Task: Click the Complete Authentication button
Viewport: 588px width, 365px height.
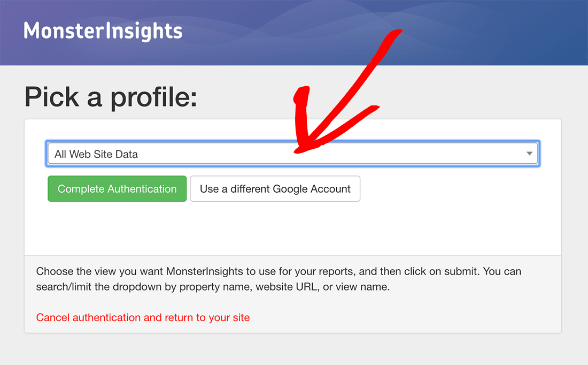Action: (x=117, y=188)
